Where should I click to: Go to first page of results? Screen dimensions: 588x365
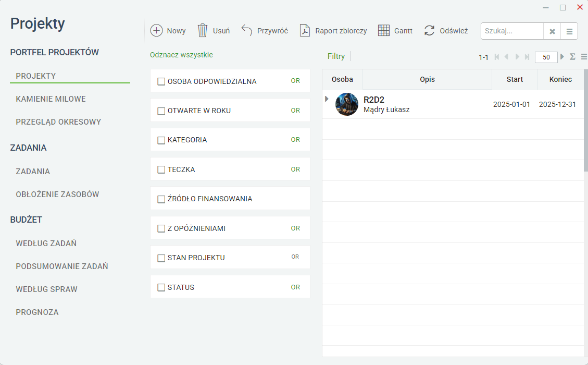497,57
